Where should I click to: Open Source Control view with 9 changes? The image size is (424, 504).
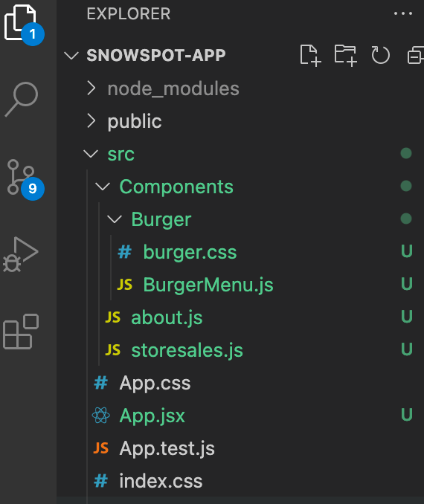point(24,178)
